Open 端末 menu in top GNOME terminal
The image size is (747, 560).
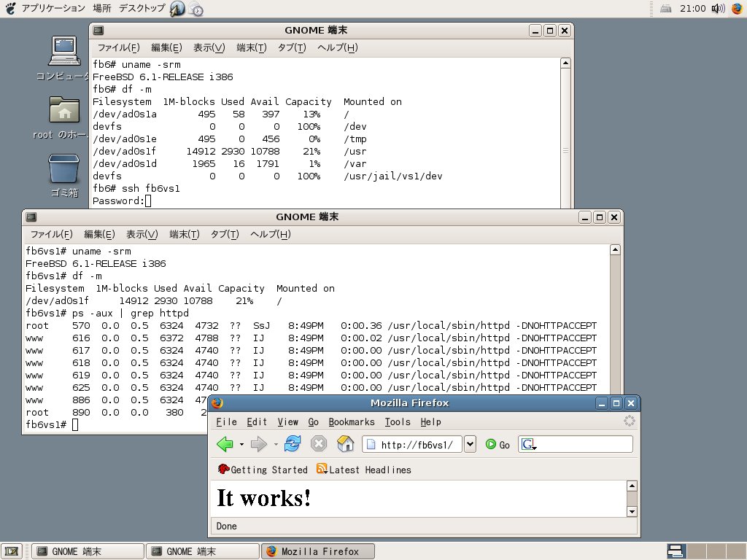(x=252, y=47)
